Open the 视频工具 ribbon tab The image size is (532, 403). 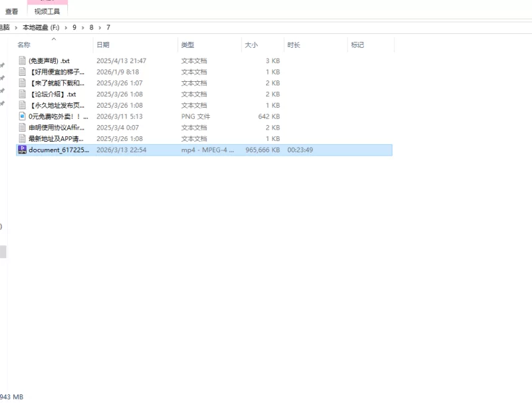(47, 11)
